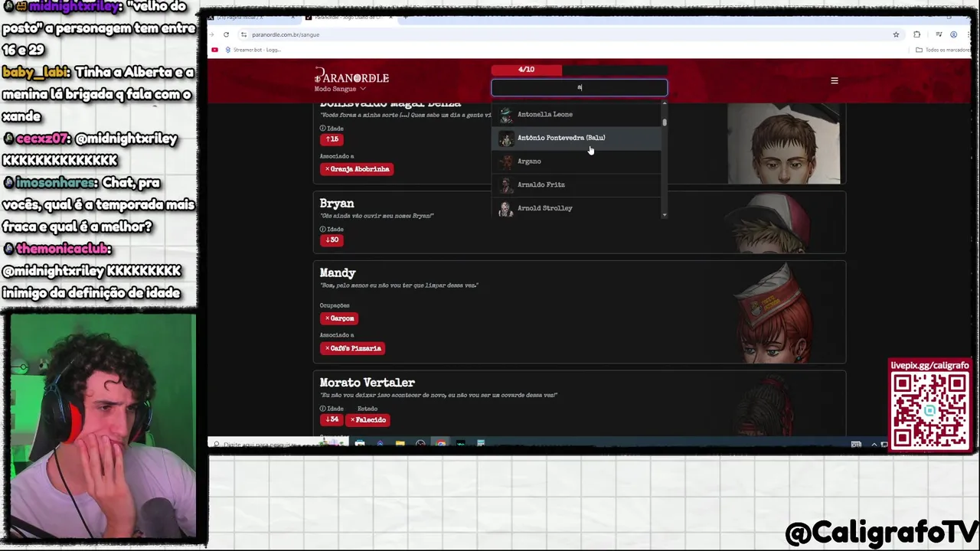
Task: Click Morato's age 34 hint tag
Action: point(332,419)
